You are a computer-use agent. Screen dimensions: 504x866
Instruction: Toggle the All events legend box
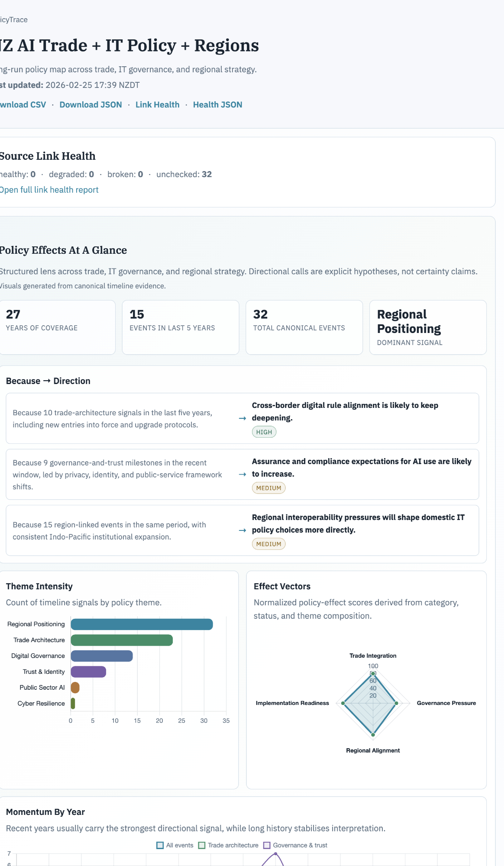click(x=160, y=845)
